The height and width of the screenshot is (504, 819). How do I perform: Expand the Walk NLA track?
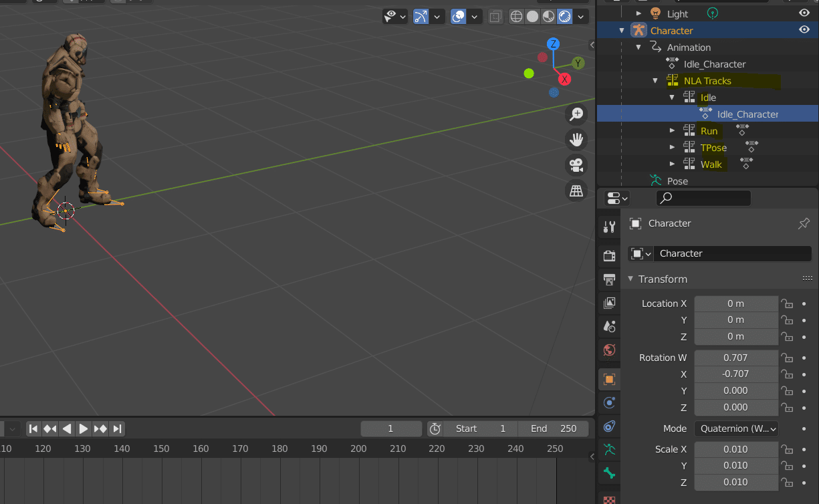tap(672, 164)
